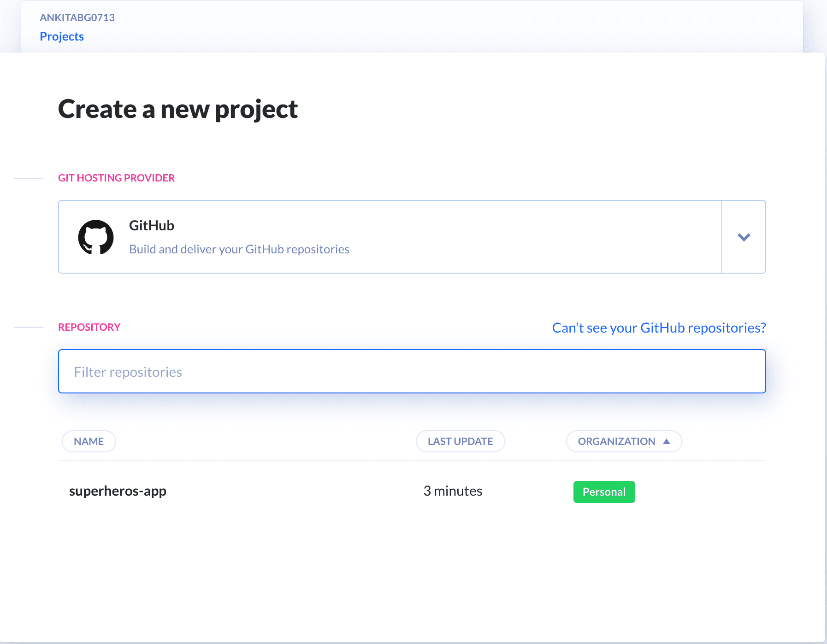The width and height of the screenshot is (827, 644).
Task: Select the superheros-app repository name
Action: coord(118,491)
